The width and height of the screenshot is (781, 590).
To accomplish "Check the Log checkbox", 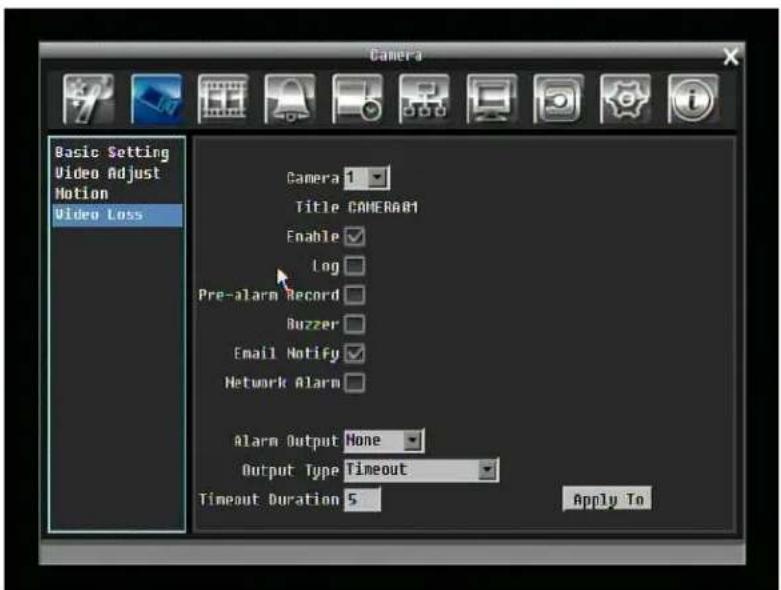I will 355,265.
